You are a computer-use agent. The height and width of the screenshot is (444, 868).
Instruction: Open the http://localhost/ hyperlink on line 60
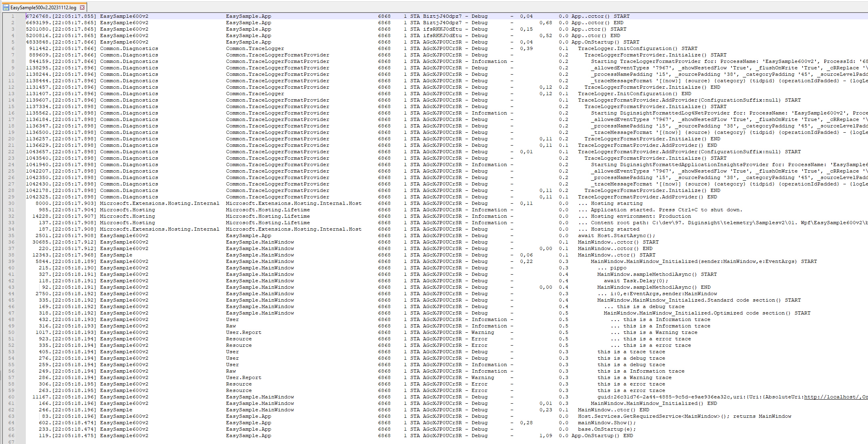(x=832, y=397)
